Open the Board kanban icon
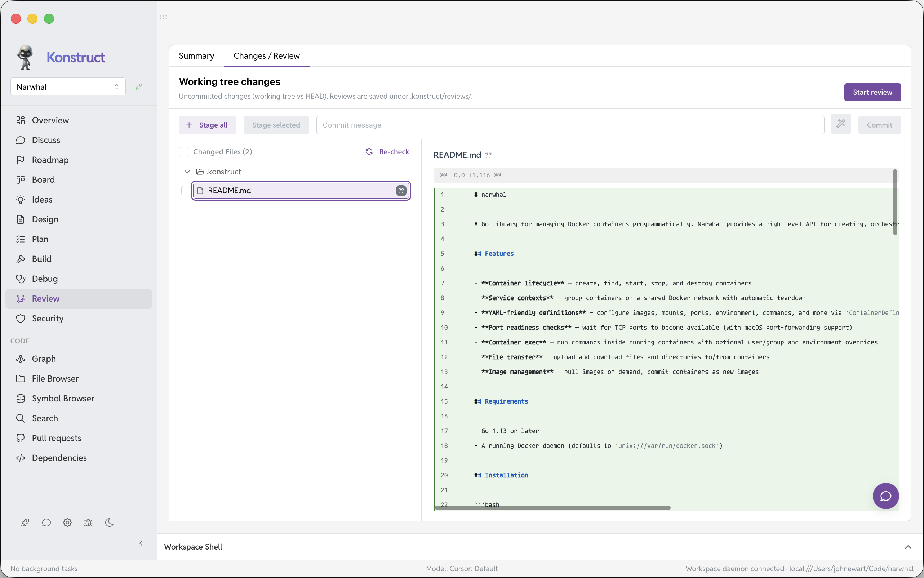924x578 pixels. tap(21, 180)
